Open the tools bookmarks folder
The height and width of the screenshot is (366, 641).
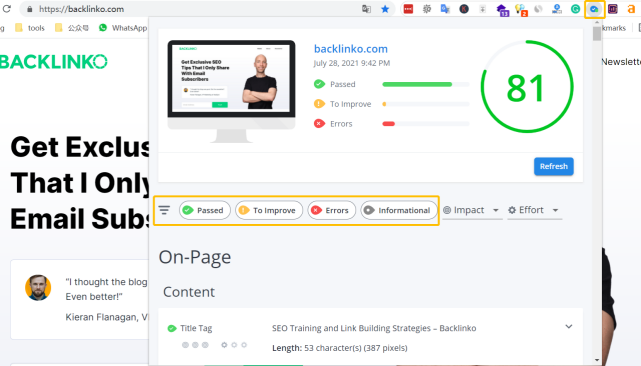pyautogui.click(x=30, y=28)
